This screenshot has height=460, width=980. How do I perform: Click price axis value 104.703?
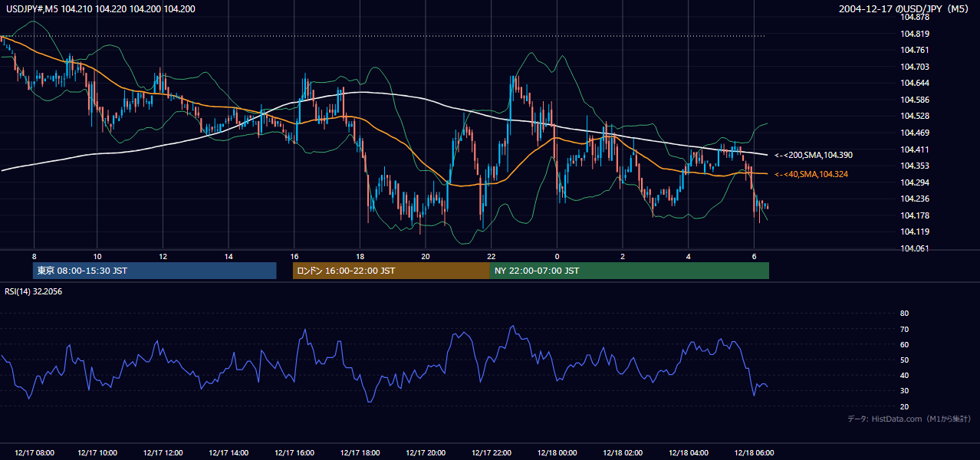915,67
